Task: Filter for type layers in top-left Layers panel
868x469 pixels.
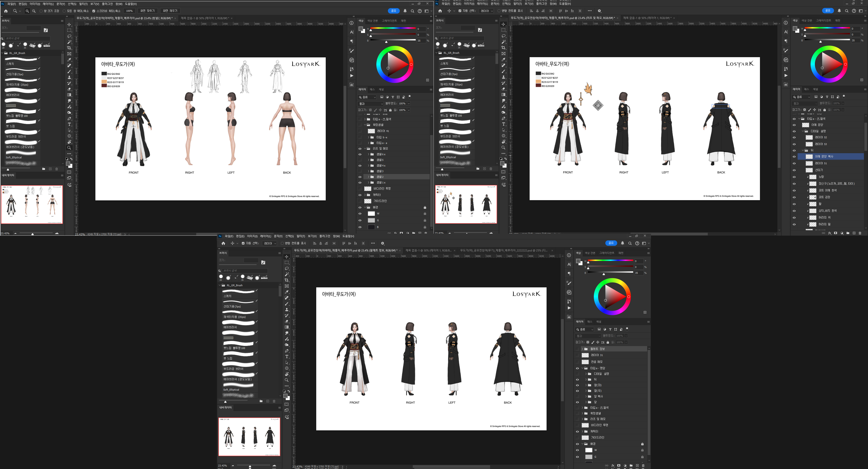Action: [393, 97]
